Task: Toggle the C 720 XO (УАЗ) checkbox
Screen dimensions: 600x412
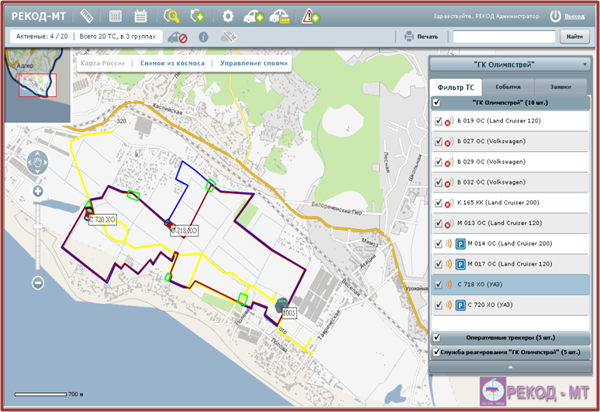Action: click(x=438, y=304)
